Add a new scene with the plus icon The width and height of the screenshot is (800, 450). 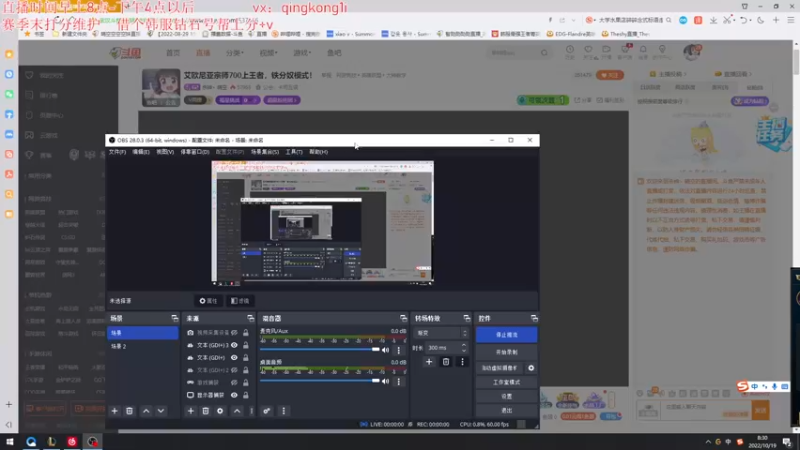tap(114, 411)
